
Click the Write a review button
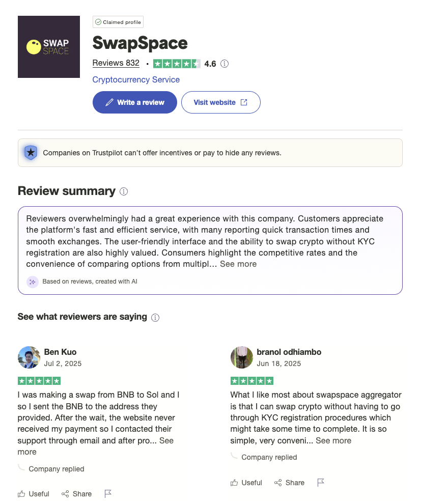pyautogui.click(x=135, y=102)
